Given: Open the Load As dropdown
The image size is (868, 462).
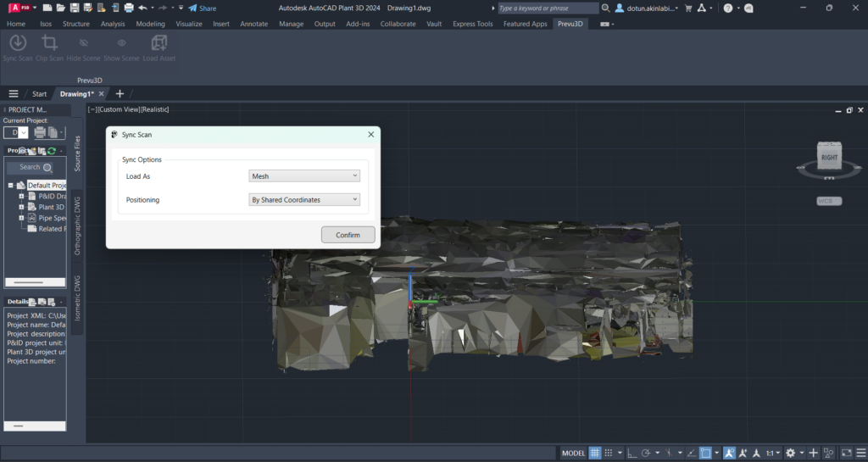Looking at the screenshot, I should pyautogui.click(x=304, y=176).
